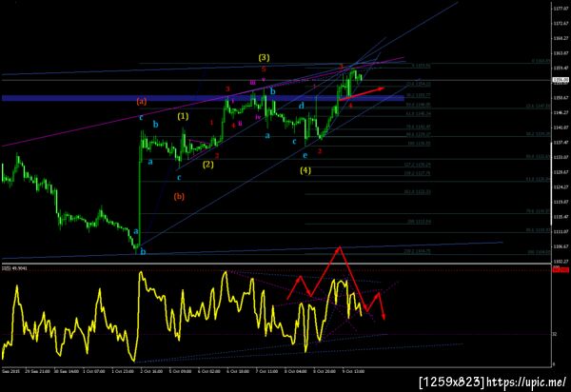Click the '29 Sep 21:00' time label
Image resolution: width=571 pixels, height=392 pixels.
(x=37, y=372)
